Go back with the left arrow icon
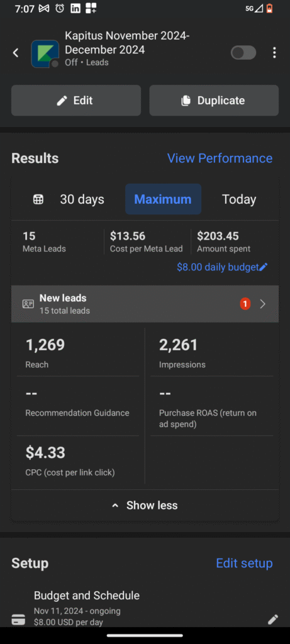The width and height of the screenshot is (290, 644). pyautogui.click(x=16, y=53)
